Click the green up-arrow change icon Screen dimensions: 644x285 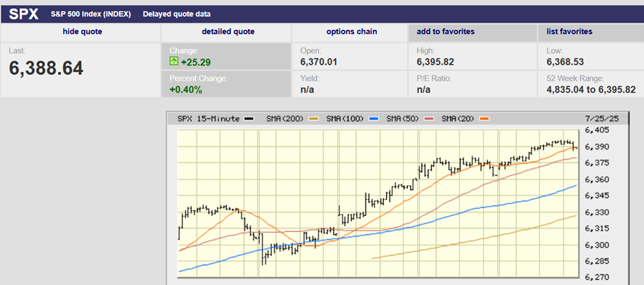click(174, 63)
